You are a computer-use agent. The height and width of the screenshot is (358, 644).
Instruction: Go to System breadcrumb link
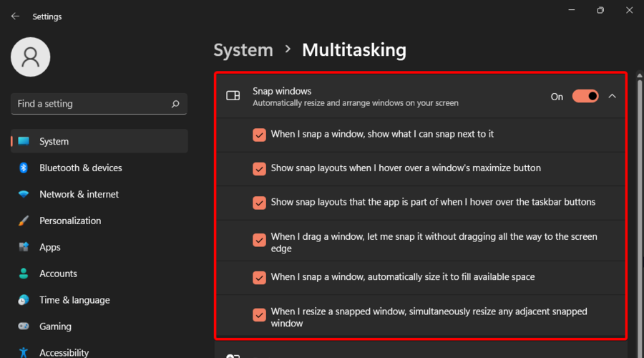click(243, 50)
